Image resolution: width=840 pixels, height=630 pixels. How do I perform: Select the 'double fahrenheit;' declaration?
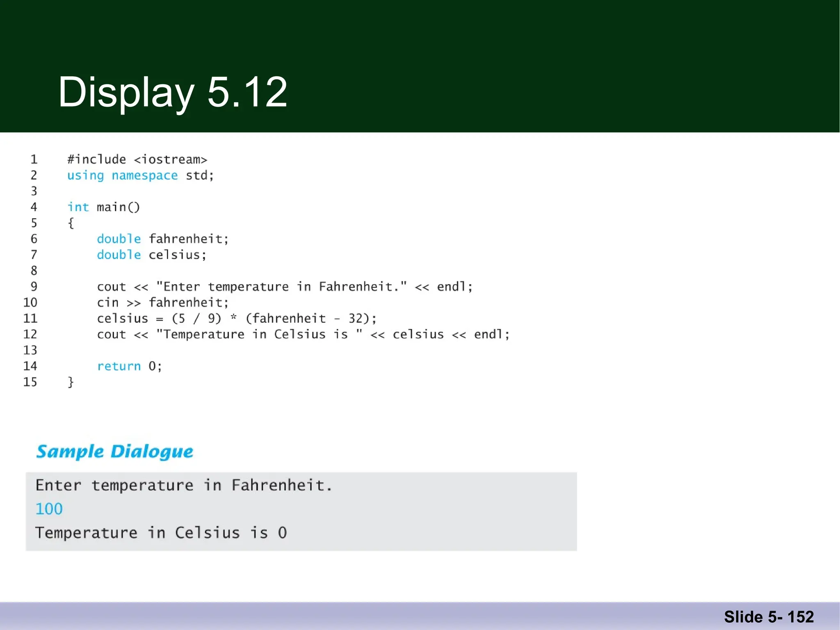pyautogui.click(x=163, y=239)
